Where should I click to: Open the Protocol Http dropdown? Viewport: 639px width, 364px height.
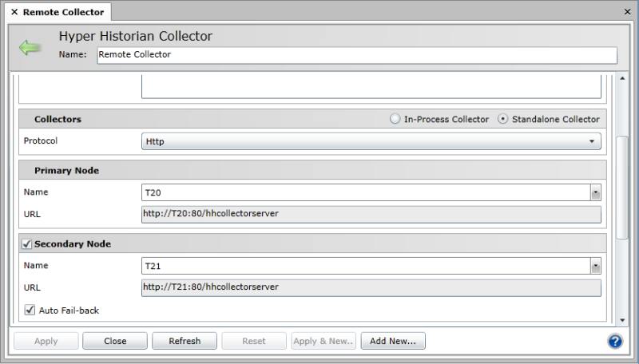tap(592, 141)
